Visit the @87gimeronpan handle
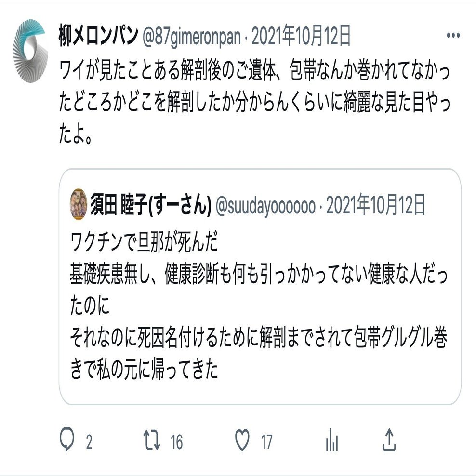 [192, 37]
